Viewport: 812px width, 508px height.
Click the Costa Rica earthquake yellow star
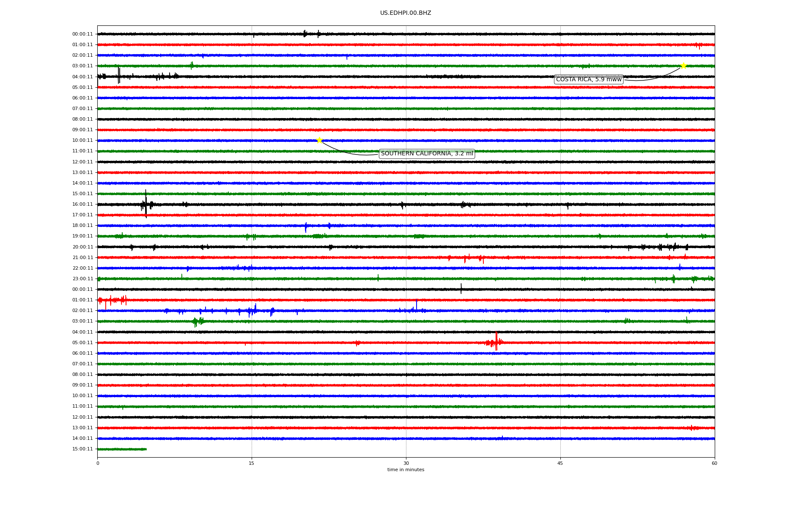[683, 66]
